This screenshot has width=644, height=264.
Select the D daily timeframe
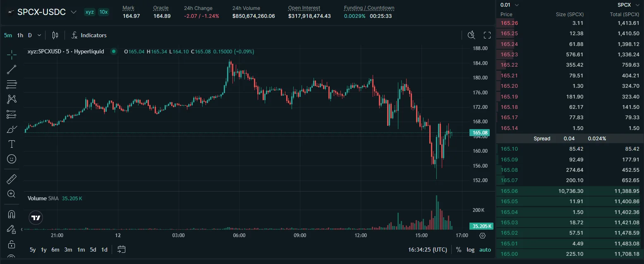(x=30, y=35)
